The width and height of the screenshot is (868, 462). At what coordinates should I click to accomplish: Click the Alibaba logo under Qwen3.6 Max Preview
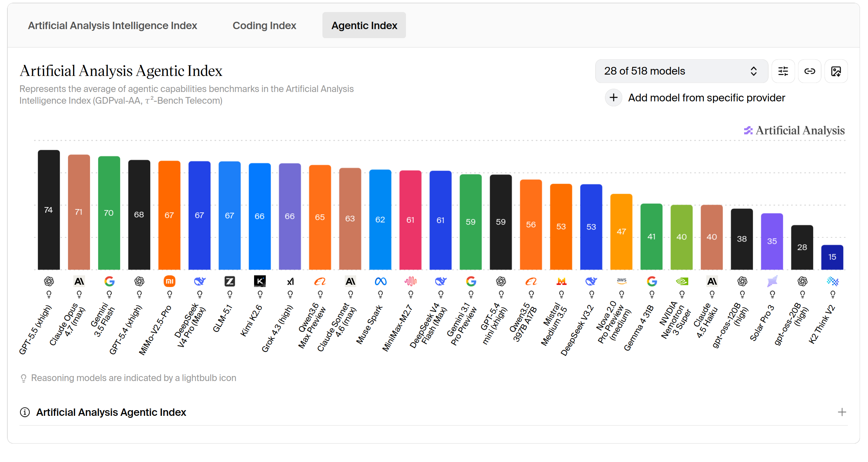(320, 281)
